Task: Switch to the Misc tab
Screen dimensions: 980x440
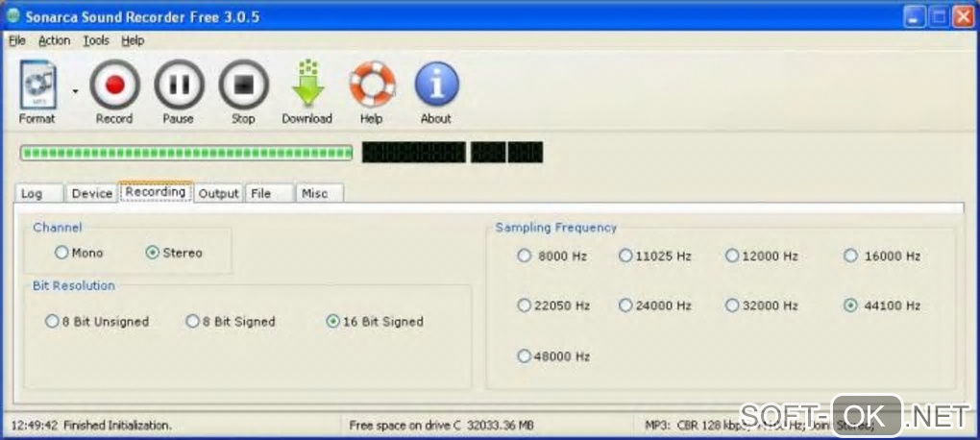Action: point(319,194)
